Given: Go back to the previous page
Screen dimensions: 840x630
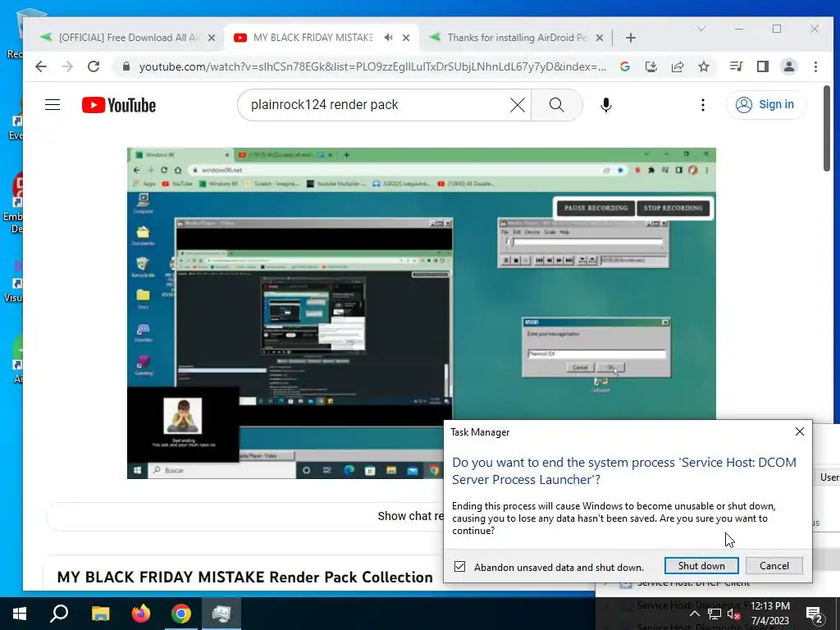Looking at the screenshot, I should pos(41,66).
